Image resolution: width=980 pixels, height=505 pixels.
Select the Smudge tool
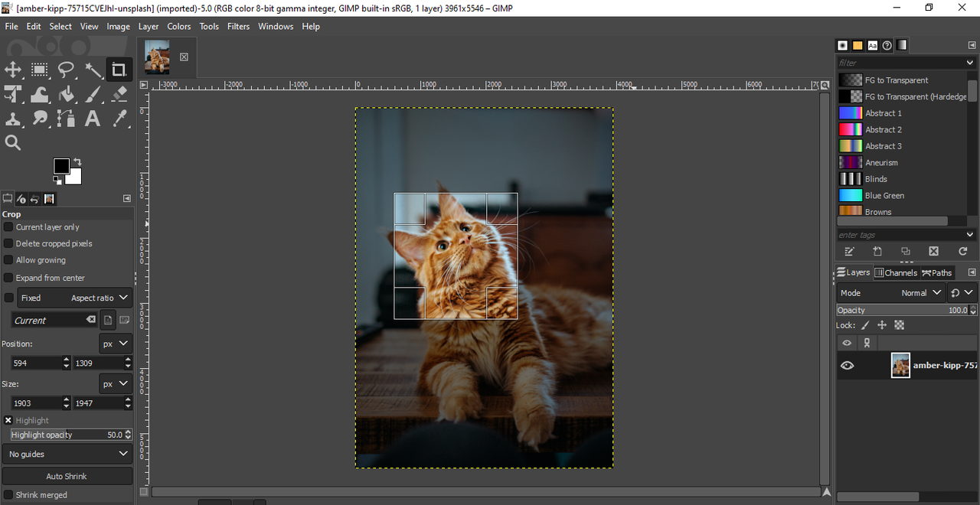click(40, 119)
